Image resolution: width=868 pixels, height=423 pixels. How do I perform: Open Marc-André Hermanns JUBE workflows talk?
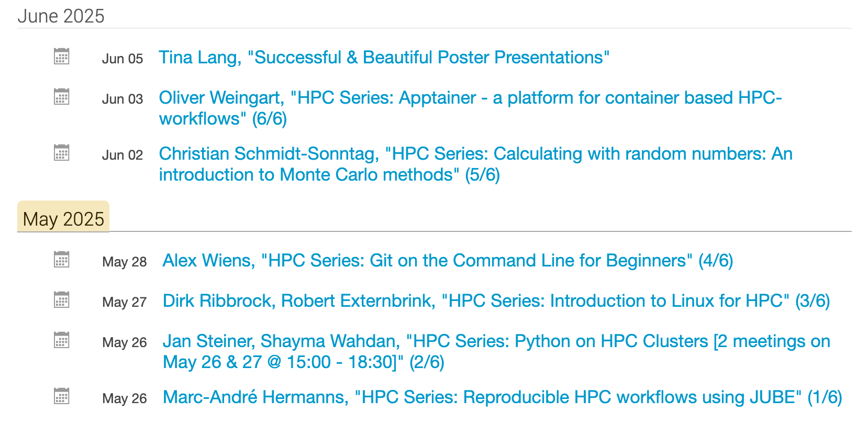(502, 397)
